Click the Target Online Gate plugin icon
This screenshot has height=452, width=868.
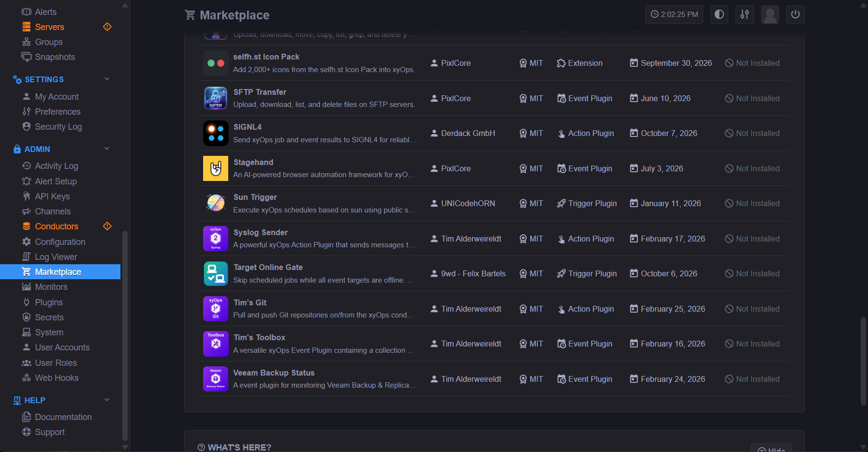point(216,273)
